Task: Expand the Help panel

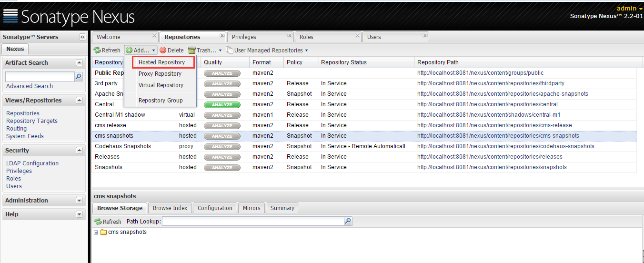Action: tap(79, 214)
